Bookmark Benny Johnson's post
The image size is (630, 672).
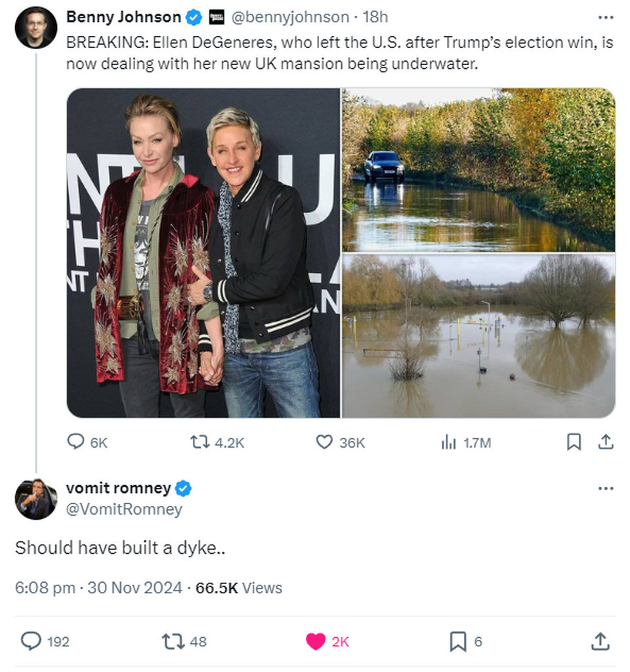point(574,443)
